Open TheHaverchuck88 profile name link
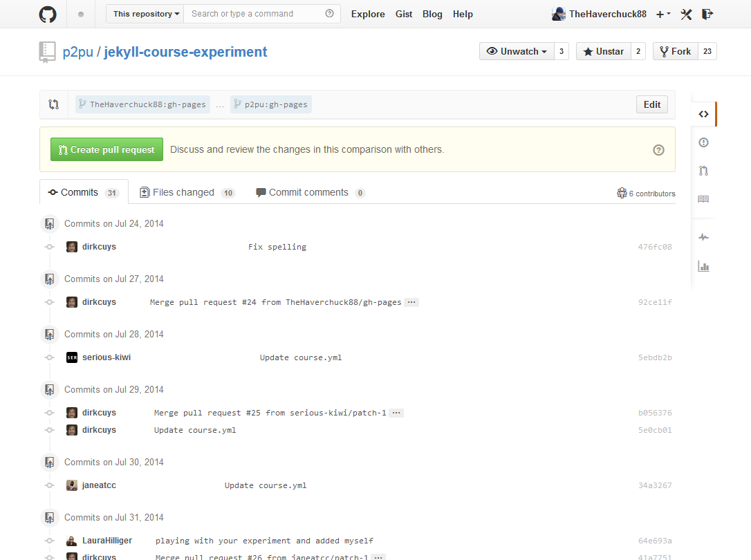 [x=608, y=14]
